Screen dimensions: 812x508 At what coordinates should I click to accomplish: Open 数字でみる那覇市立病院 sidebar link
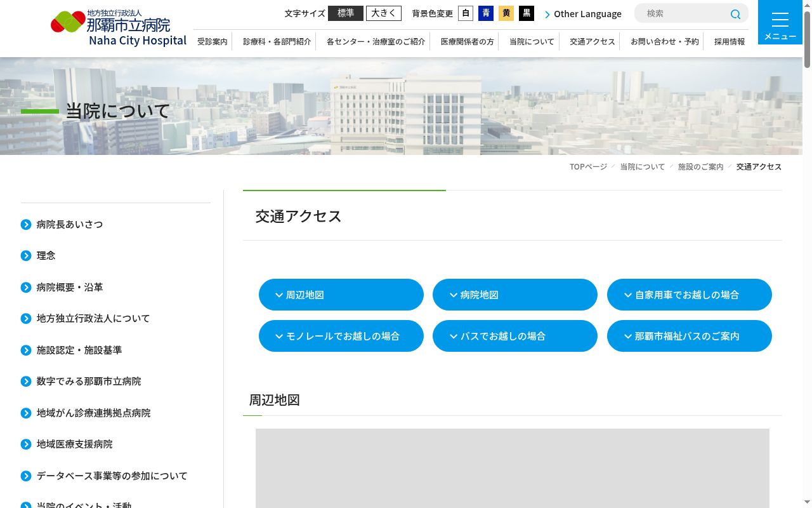coord(89,381)
